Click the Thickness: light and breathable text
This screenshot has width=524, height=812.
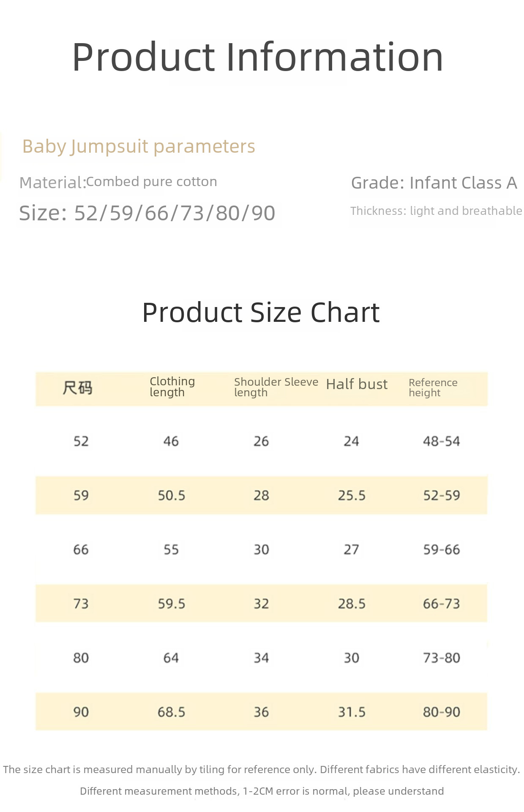[x=436, y=211]
